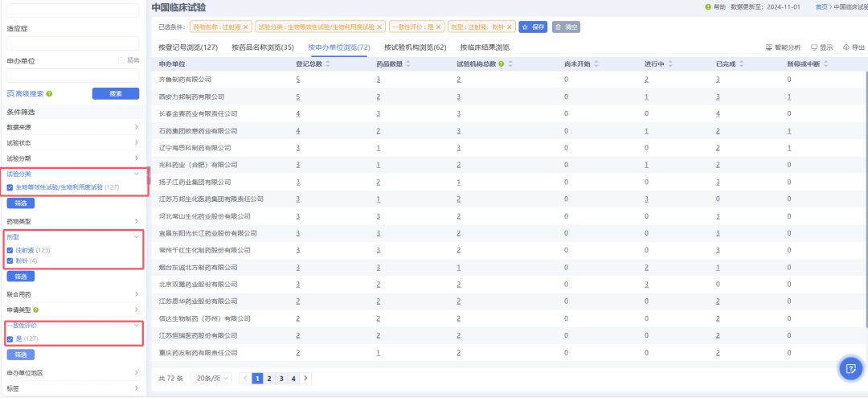The height and width of the screenshot is (398, 868).
Task: Expand the 数据来源 filter section
Action: 136,127
